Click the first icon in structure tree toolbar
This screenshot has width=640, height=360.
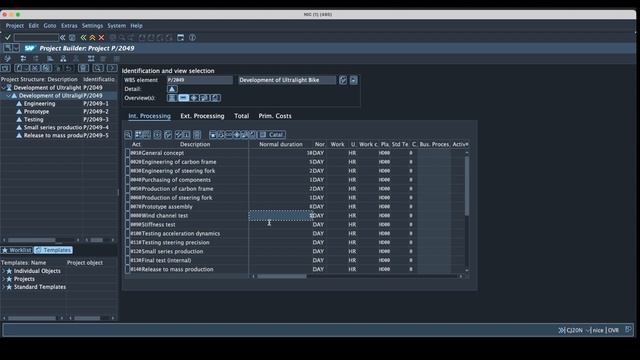pos(5,68)
